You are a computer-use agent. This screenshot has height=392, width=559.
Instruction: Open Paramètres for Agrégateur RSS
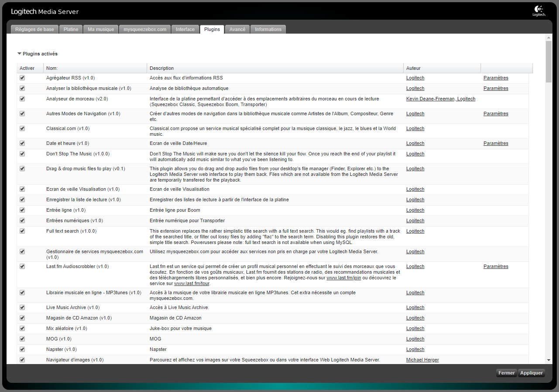[x=496, y=78]
